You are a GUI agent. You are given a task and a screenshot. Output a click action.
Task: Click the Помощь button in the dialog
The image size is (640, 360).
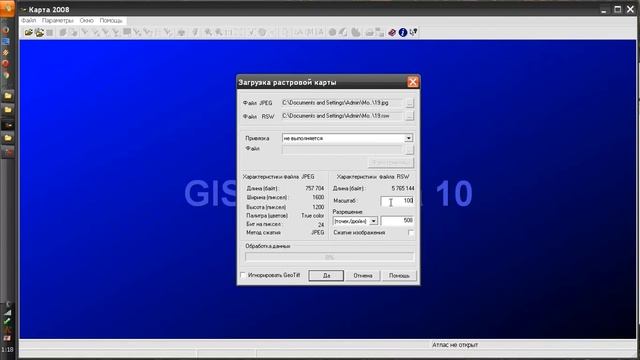click(x=399, y=276)
